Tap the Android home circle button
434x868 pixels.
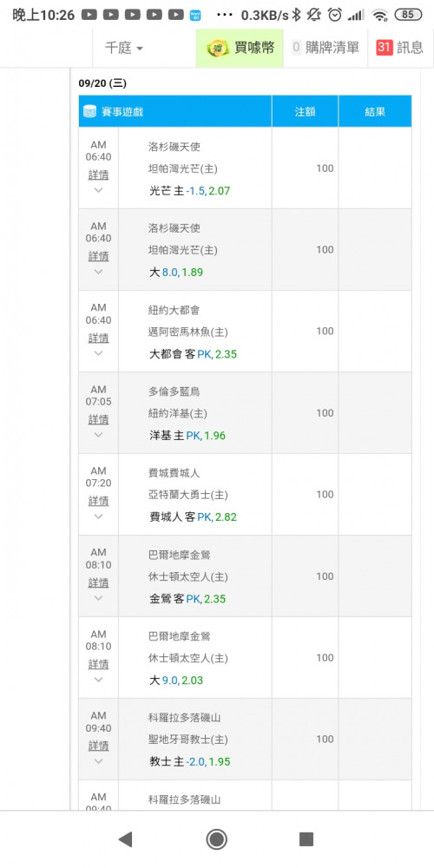pyautogui.click(x=216, y=839)
